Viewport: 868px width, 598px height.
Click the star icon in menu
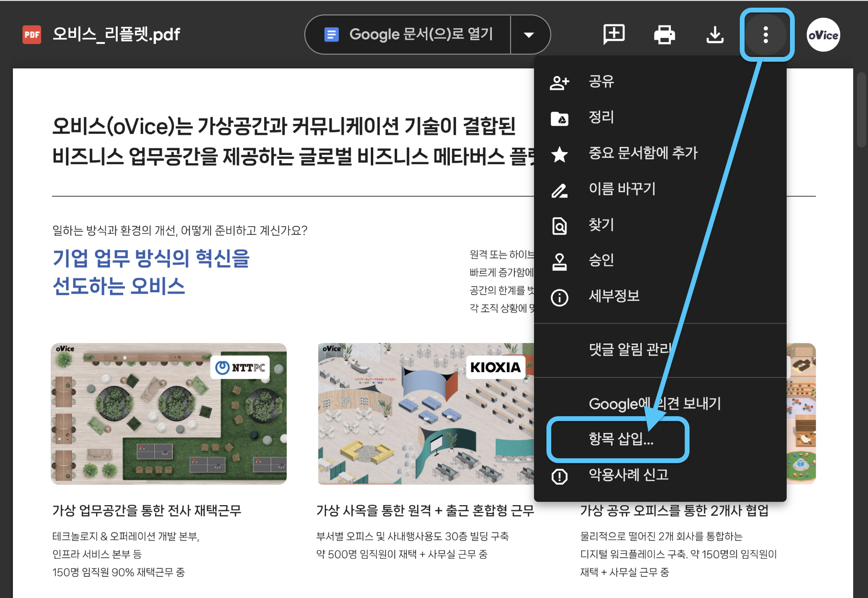tap(559, 154)
